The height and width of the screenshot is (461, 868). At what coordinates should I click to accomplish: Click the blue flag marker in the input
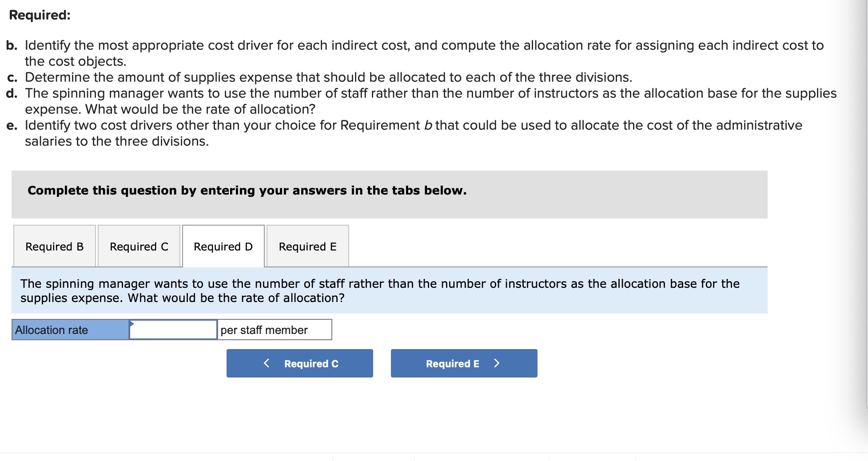[x=132, y=324]
